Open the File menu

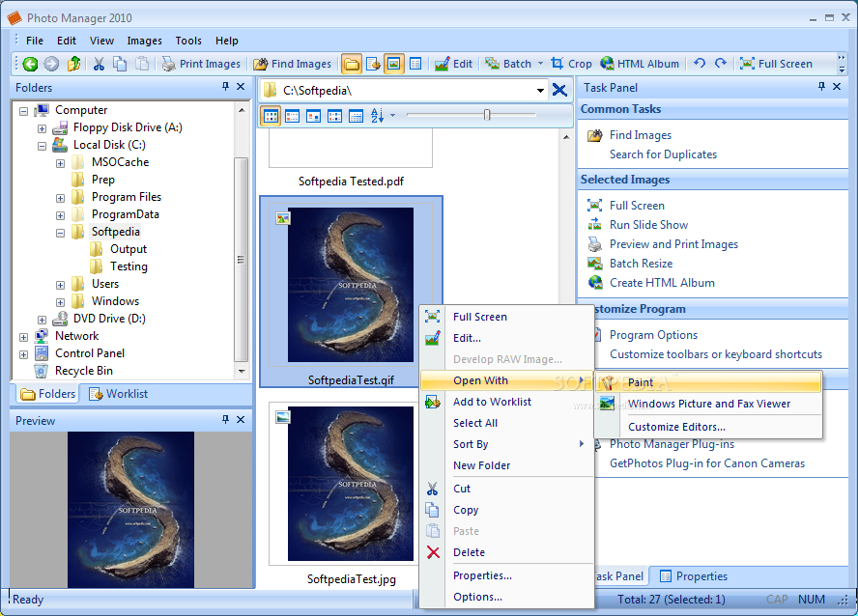[35, 41]
